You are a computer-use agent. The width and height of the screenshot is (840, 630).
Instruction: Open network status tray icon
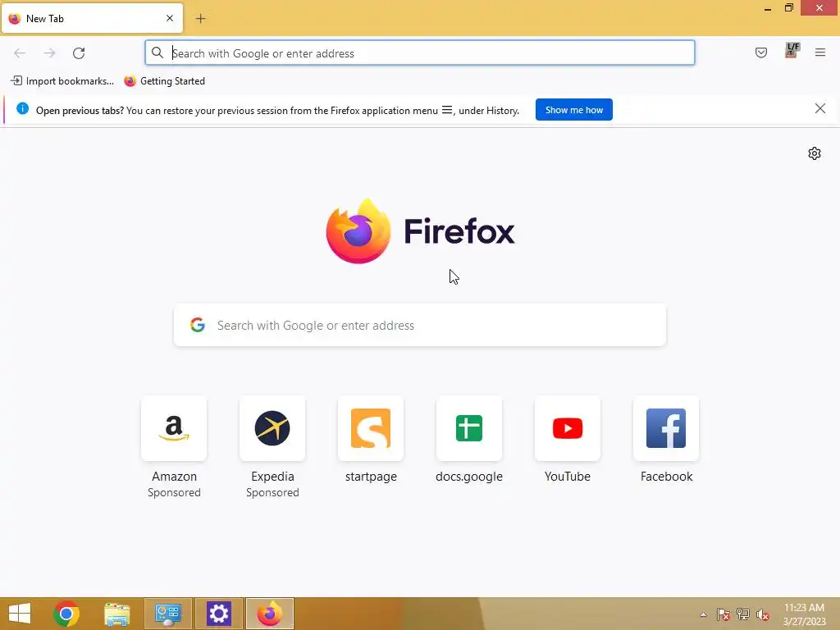pos(743,614)
